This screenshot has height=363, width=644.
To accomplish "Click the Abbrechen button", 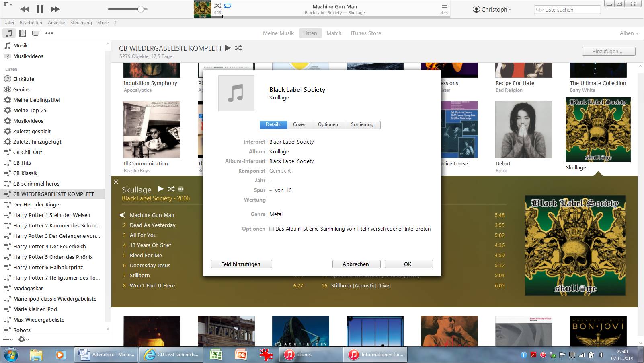I will pyautogui.click(x=356, y=264).
